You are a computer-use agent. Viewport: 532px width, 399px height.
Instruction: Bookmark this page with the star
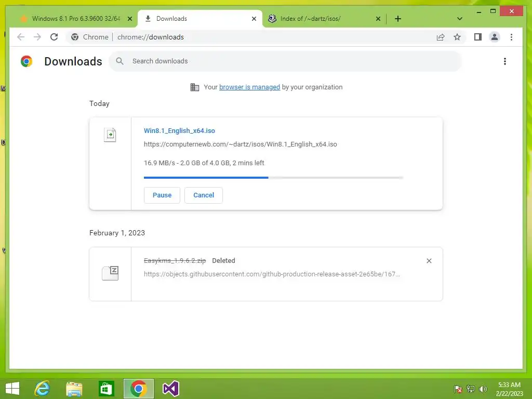coord(457,37)
